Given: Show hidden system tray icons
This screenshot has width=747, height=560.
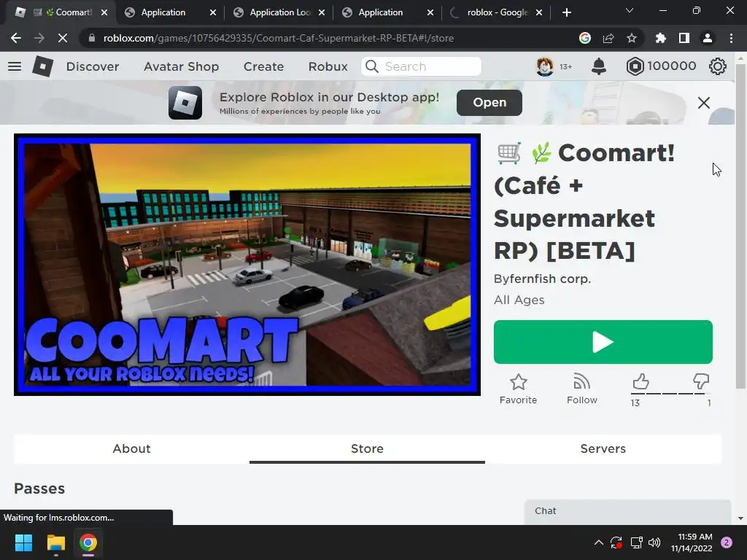Looking at the screenshot, I should [598, 542].
